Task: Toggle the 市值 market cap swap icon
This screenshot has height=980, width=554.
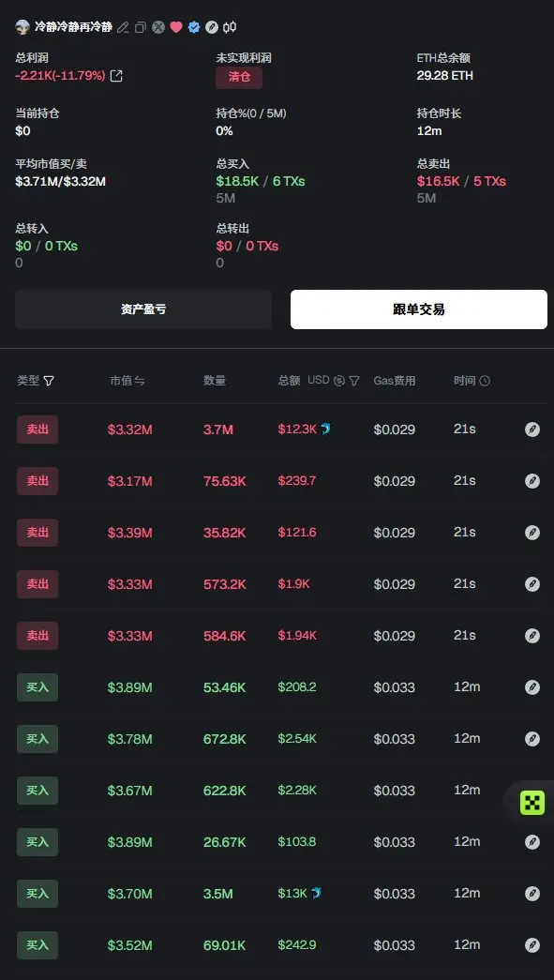Action: click(x=140, y=381)
